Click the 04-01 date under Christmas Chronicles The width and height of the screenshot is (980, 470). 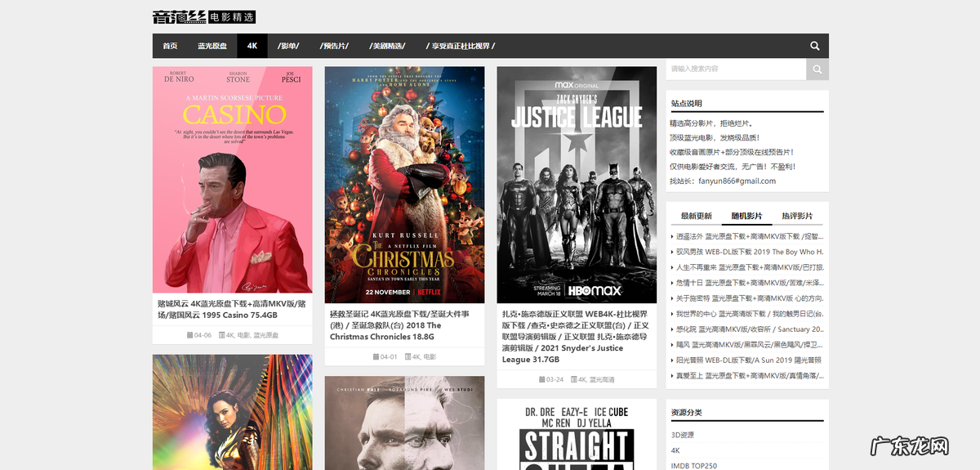(x=389, y=356)
